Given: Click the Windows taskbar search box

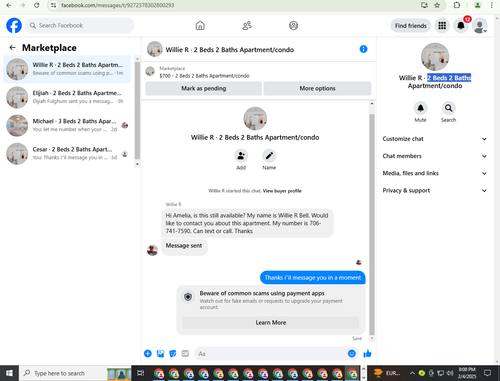Looking at the screenshot, I should [76, 373].
